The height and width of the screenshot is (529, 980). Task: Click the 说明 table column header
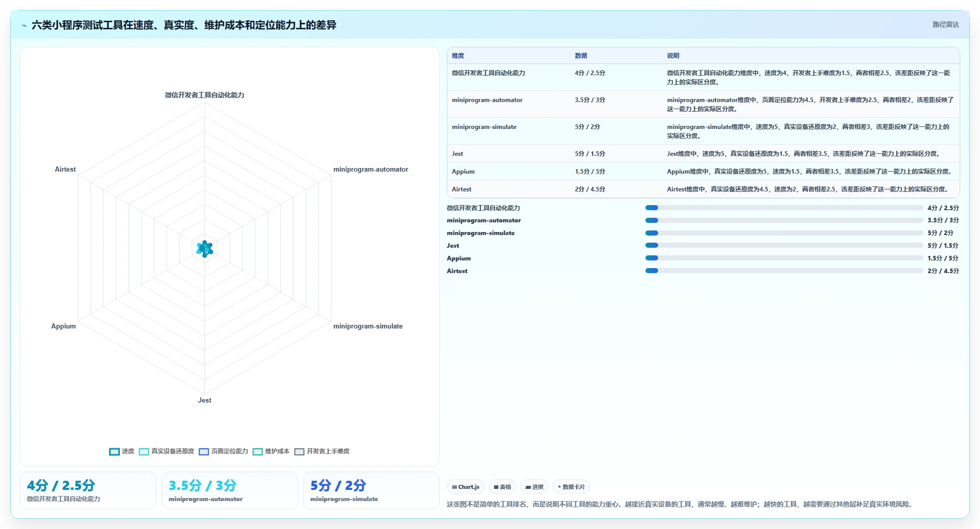pos(673,56)
